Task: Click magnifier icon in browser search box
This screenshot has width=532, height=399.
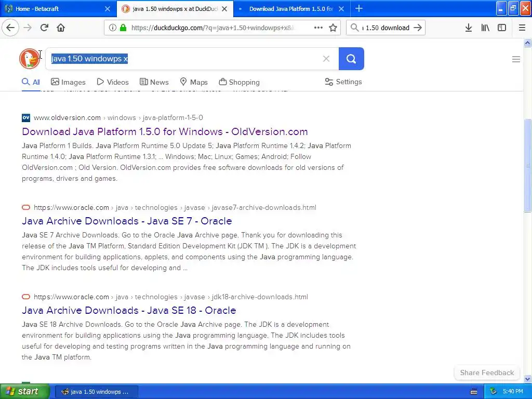Action: pos(354,28)
